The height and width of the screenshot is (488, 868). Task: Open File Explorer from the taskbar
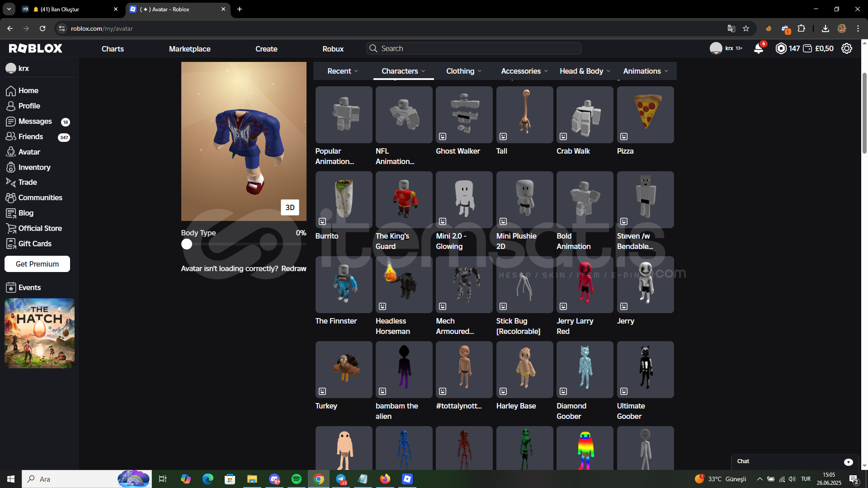[x=252, y=479]
